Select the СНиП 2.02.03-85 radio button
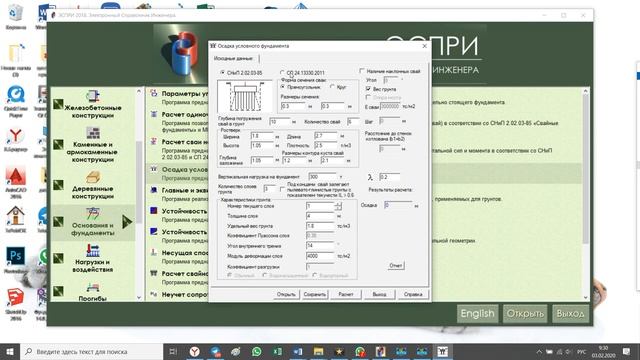 pos(223,72)
